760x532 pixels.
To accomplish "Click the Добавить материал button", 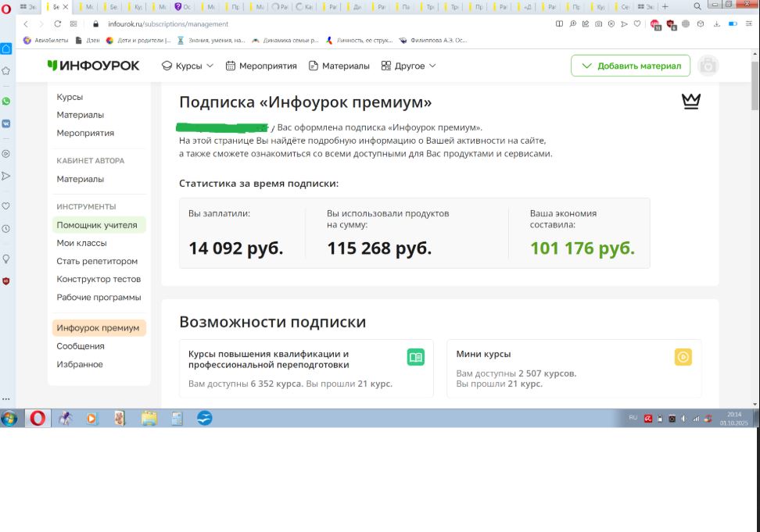I will click(x=631, y=66).
